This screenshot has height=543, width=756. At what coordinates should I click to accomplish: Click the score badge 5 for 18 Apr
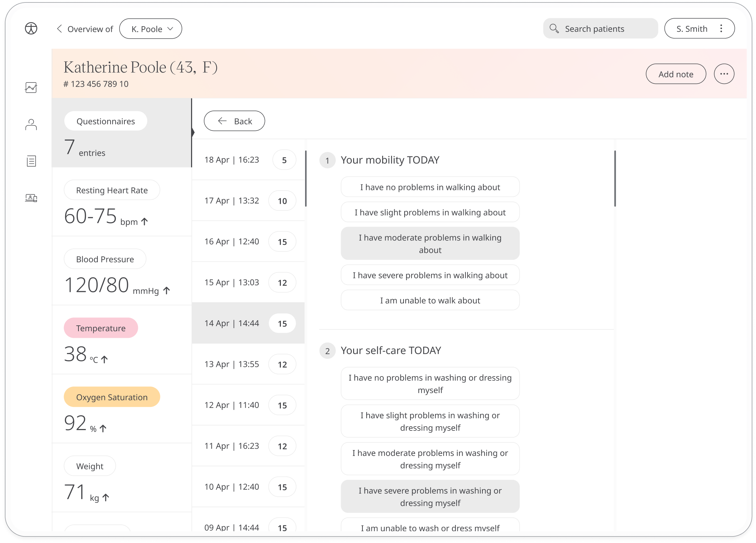tap(284, 160)
